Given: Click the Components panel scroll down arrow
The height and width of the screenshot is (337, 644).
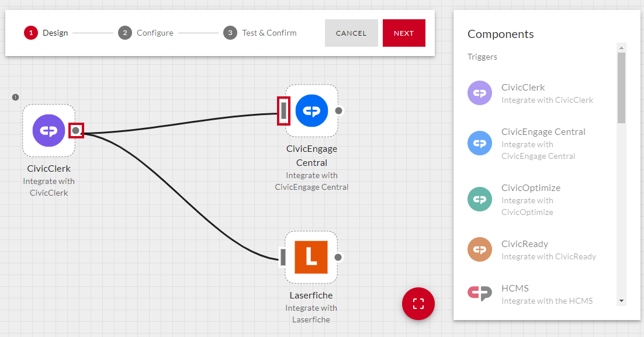Looking at the screenshot, I should 621,301.
